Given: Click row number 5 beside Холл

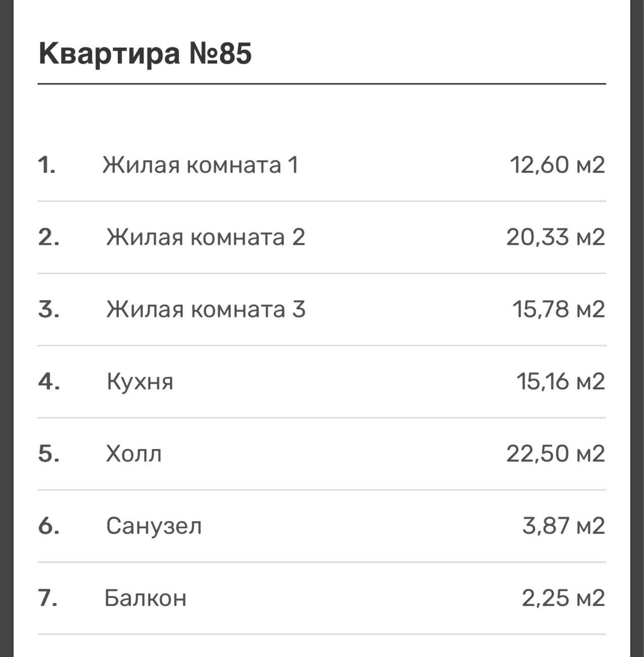Looking at the screenshot, I should tap(49, 453).
